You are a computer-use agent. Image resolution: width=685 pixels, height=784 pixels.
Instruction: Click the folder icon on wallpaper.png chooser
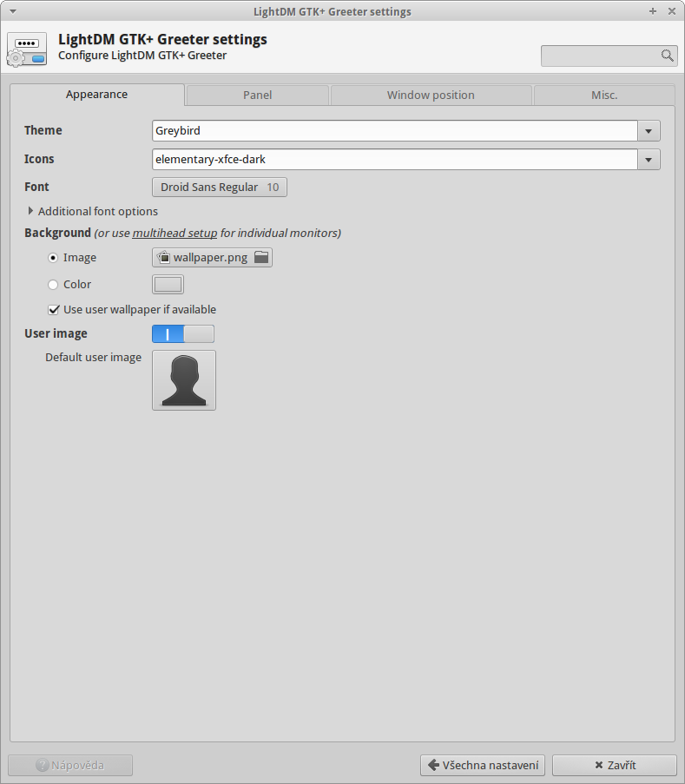point(261,258)
